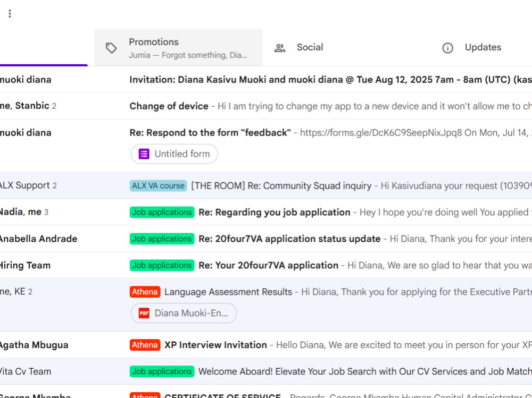The height and width of the screenshot is (398, 532).
Task: Open the Language Assessment Results email
Action: (266, 305)
